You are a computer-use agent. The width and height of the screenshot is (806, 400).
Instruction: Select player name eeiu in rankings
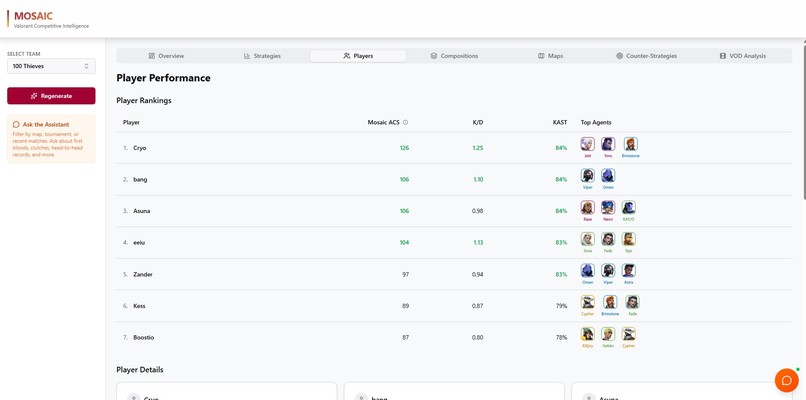[x=139, y=243]
